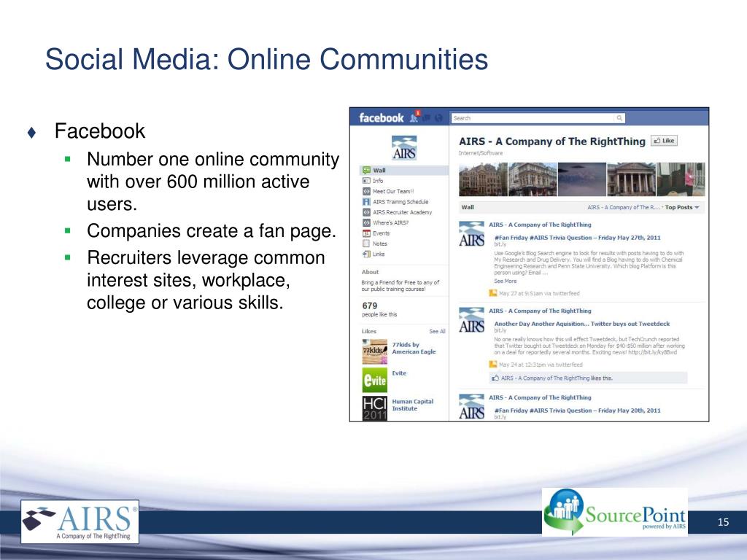
Task: Open Where's AIRS? tab
Action: click(390, 222)
